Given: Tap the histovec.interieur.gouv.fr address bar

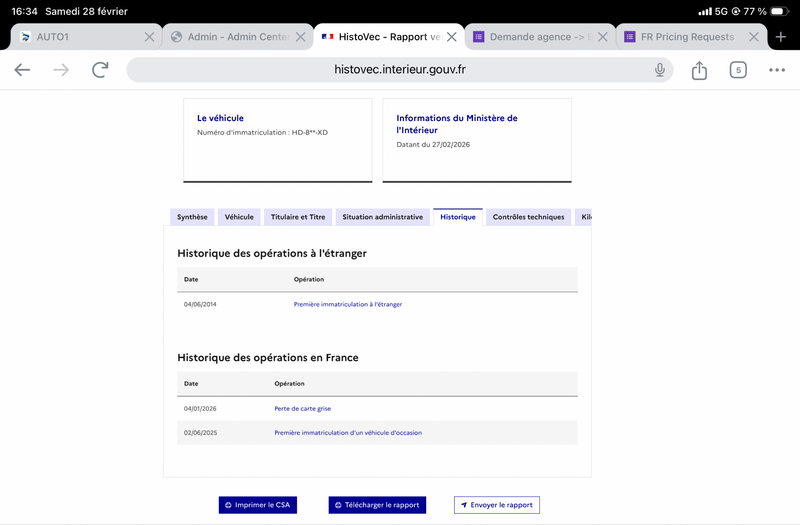Looking at the screenshot, I should click(x=400, y=70).
